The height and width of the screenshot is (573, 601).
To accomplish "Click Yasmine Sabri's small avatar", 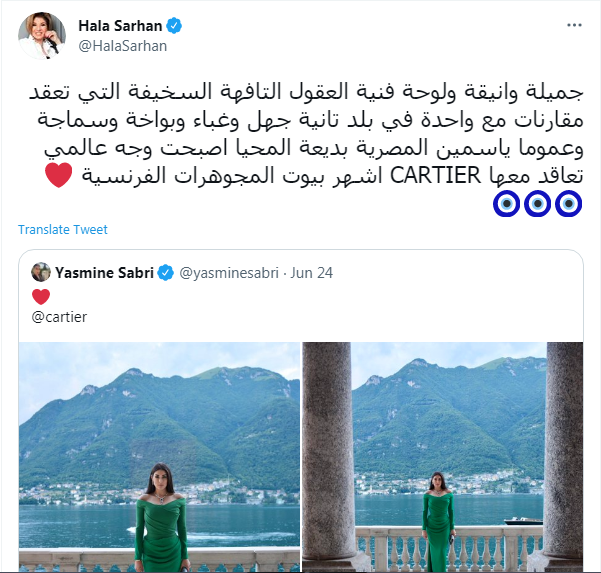I will (41, 273).
